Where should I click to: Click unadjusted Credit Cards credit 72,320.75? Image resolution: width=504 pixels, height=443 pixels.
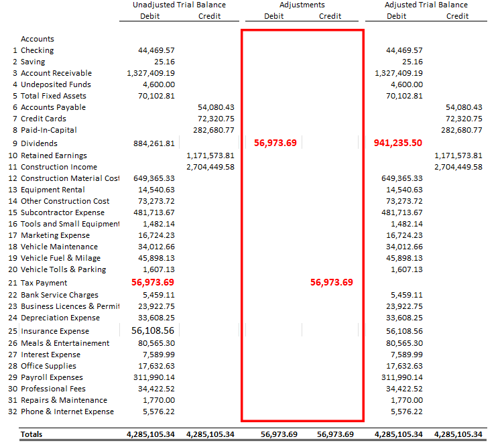tap(216, 119)
